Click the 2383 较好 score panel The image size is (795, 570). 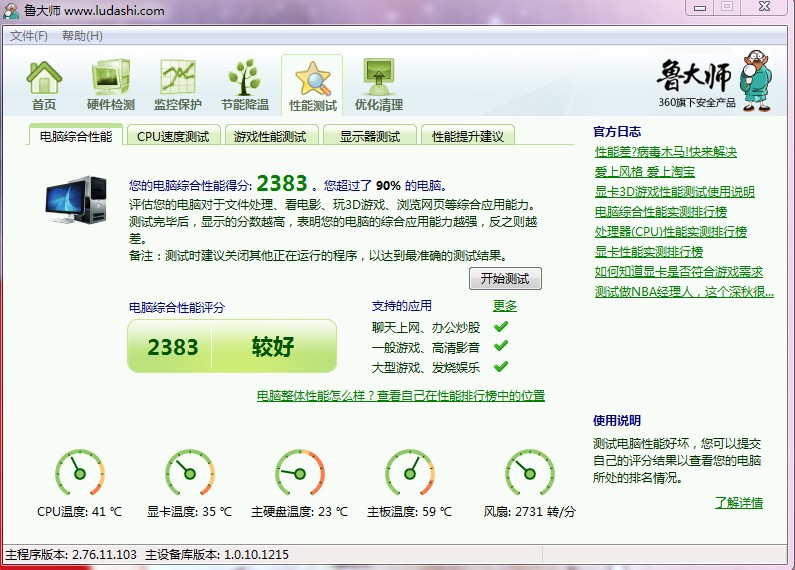[x=232, y=346]
